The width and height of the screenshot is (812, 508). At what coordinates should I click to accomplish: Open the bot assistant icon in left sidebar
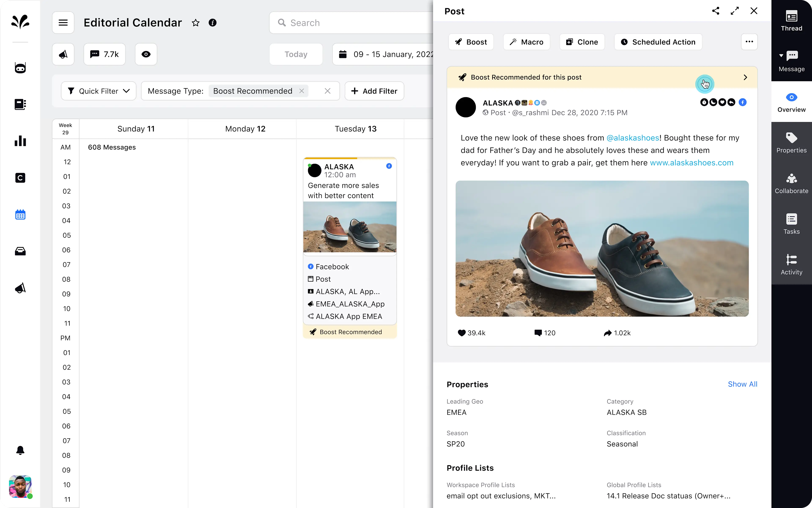[20, 68]
